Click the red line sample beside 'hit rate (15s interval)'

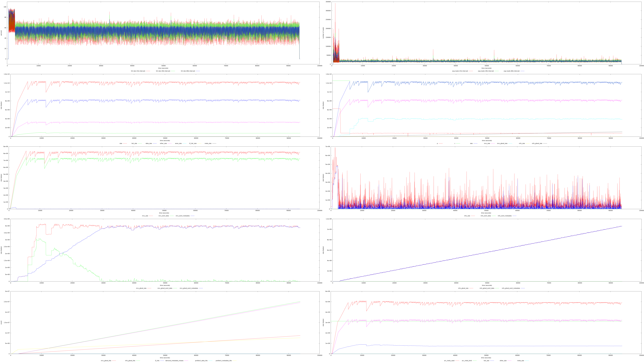[x=148, y=71]
